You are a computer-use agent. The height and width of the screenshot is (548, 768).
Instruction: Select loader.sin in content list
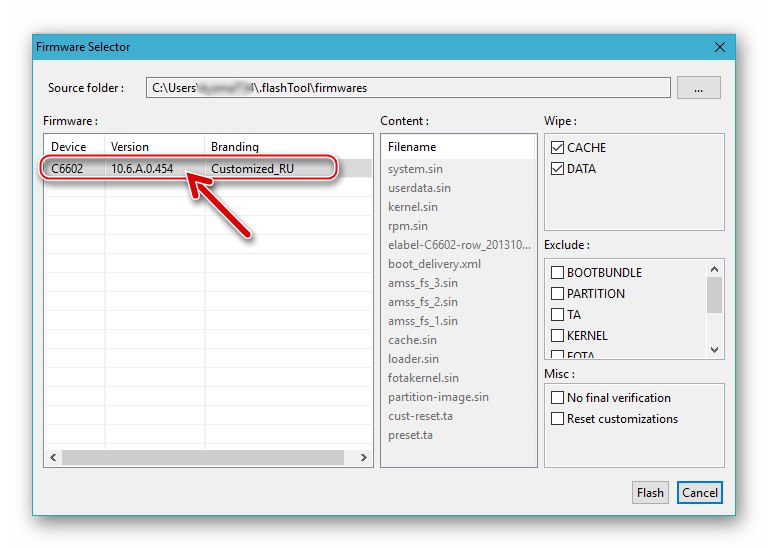(413, 359)
